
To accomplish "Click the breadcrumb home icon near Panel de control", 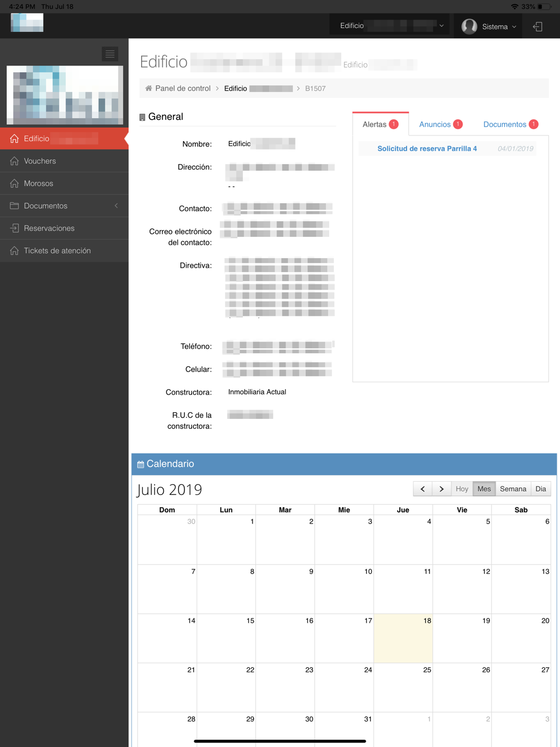I will point(148,88).
